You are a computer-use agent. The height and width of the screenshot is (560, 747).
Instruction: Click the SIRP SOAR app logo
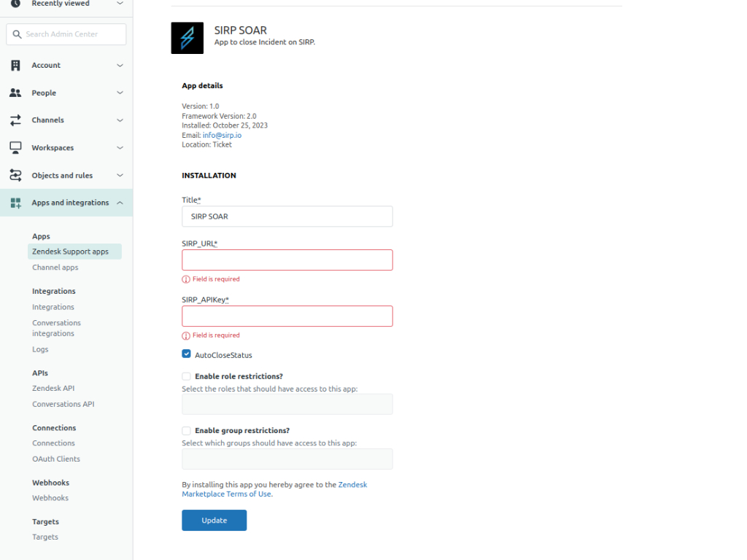click(187, 38)
